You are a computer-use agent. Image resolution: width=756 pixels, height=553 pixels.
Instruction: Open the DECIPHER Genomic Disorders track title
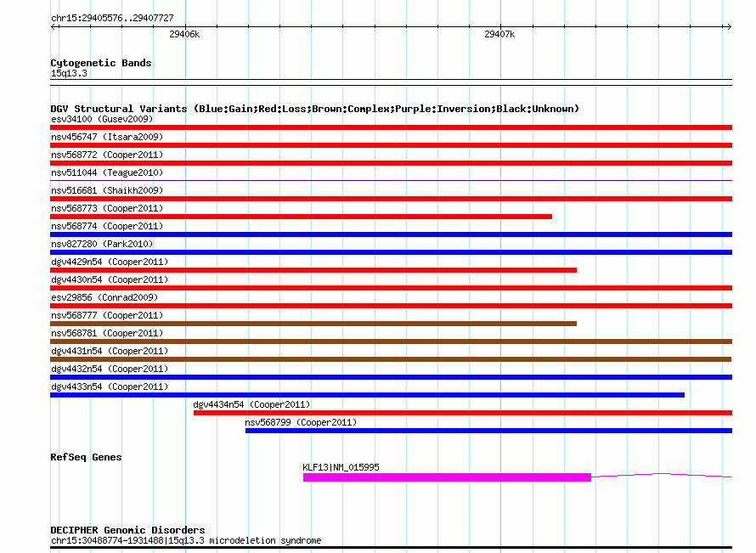(x=127, y=530)
